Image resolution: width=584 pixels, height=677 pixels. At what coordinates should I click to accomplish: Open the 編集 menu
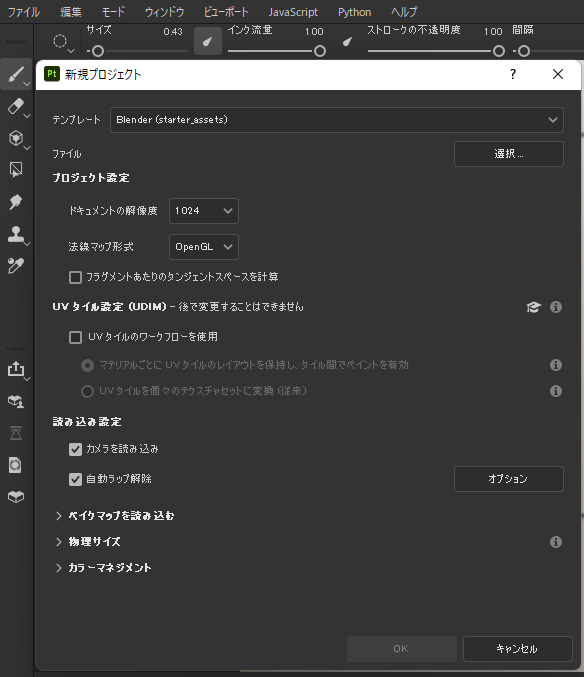coord(71,12)
